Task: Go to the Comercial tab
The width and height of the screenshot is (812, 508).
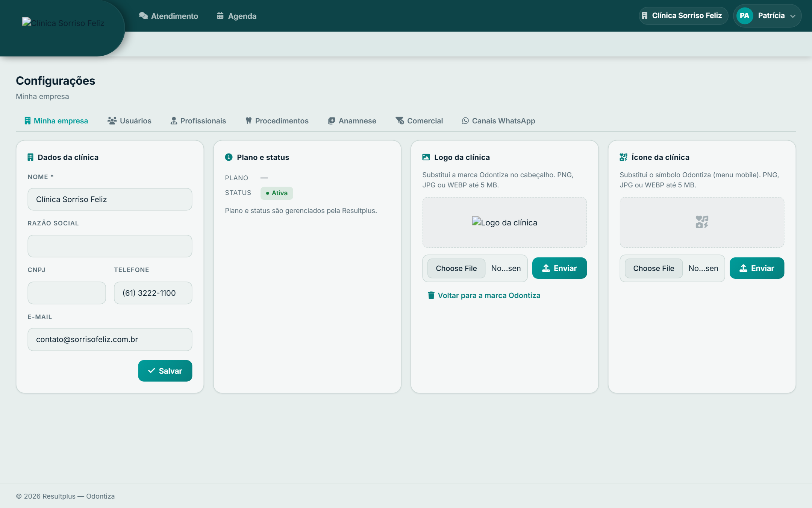Action: [x=419, y=121]
